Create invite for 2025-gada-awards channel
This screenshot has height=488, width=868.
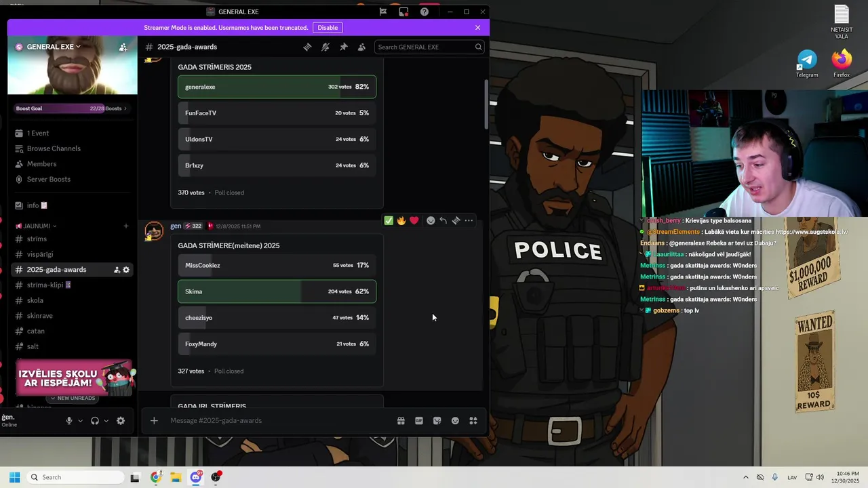coord(117,270)
